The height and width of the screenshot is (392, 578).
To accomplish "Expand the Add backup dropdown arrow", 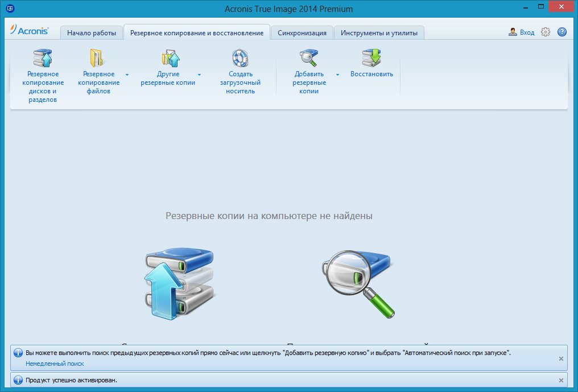I will [x=337, y=73].
